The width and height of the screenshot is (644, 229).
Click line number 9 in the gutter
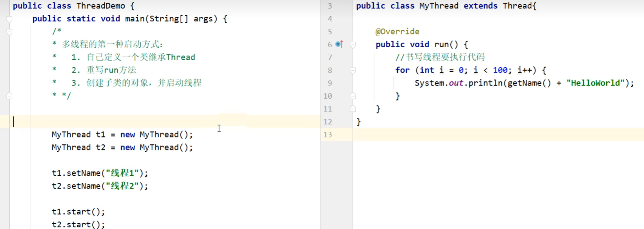pos(329,83)
